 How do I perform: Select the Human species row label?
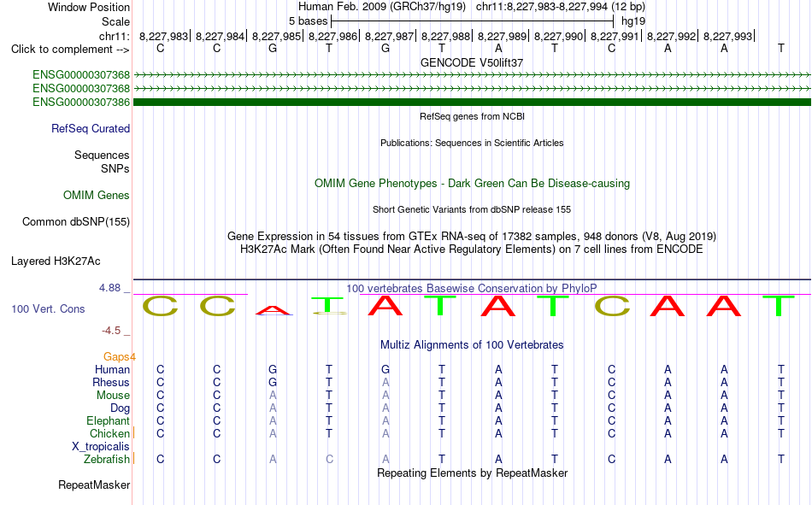pos(112,369)
